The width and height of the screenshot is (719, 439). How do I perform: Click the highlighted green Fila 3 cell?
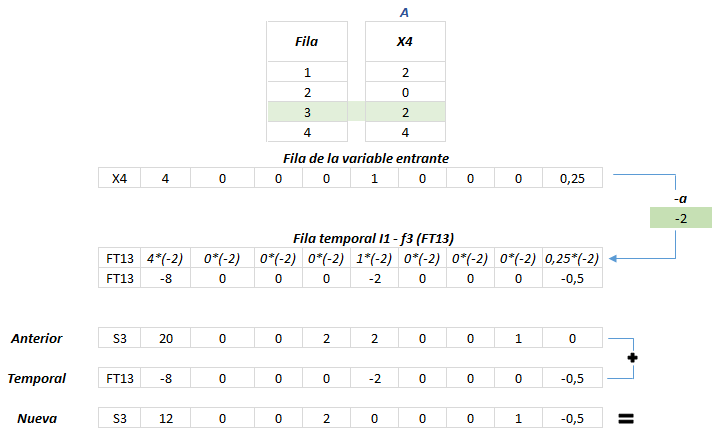click(307, 112)
